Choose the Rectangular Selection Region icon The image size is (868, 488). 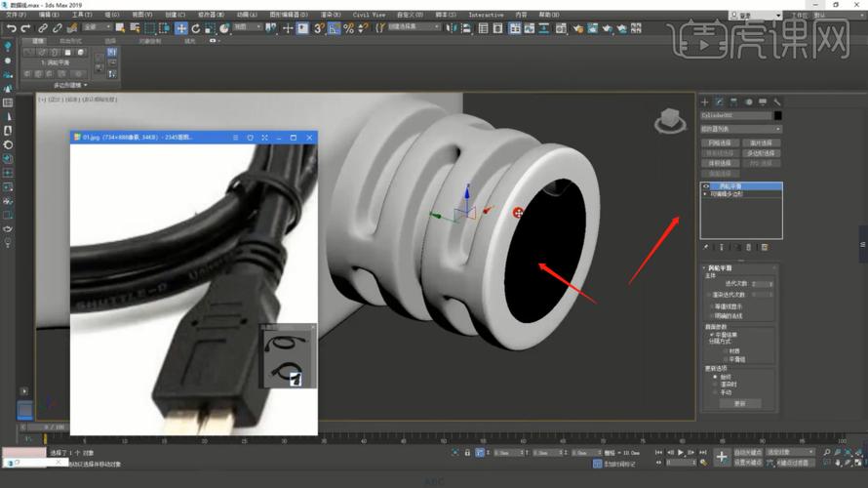point(149,28)
